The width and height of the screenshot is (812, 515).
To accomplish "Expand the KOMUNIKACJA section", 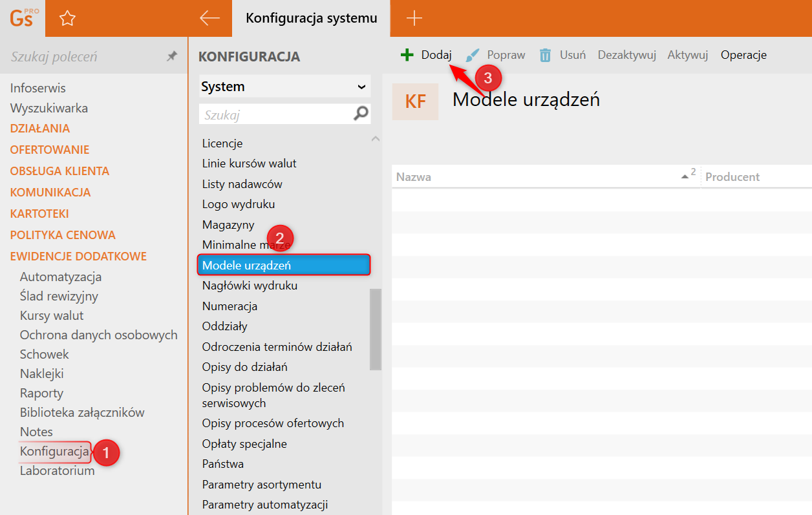I will pos(50,193).
